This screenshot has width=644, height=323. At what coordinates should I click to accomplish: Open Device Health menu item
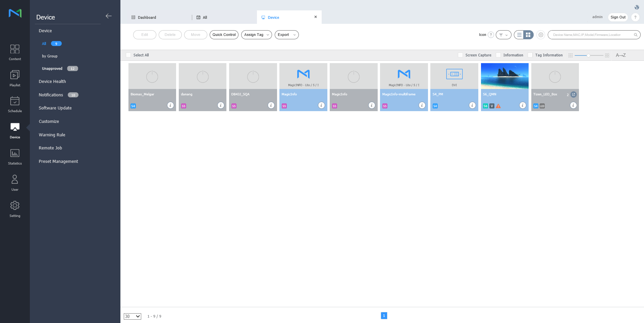(52, 81)
